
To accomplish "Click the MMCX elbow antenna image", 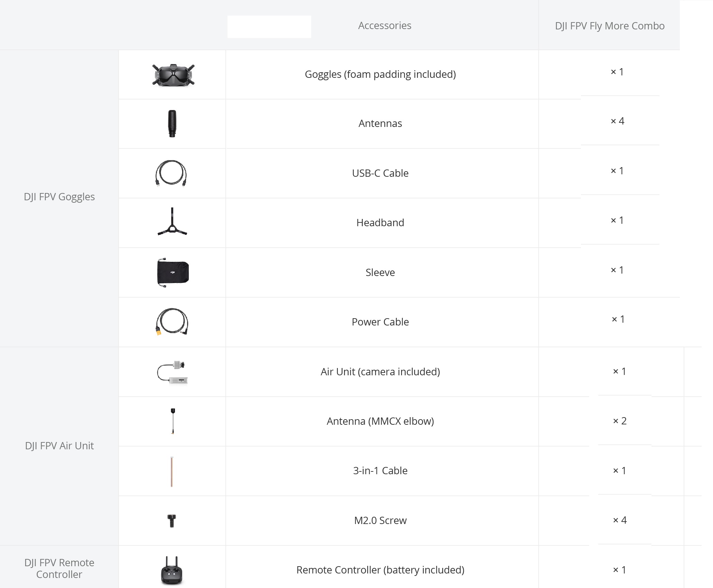I will click(173, 421).
